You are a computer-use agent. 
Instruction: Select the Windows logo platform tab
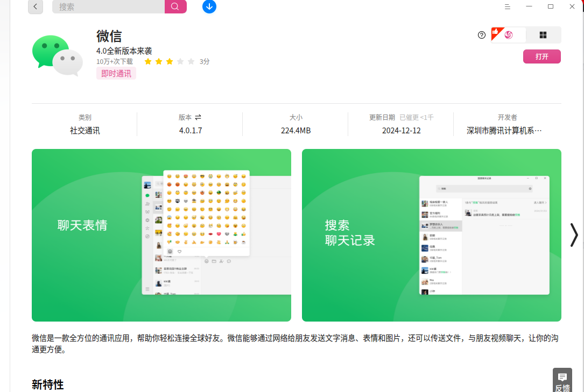coord(543,35)
